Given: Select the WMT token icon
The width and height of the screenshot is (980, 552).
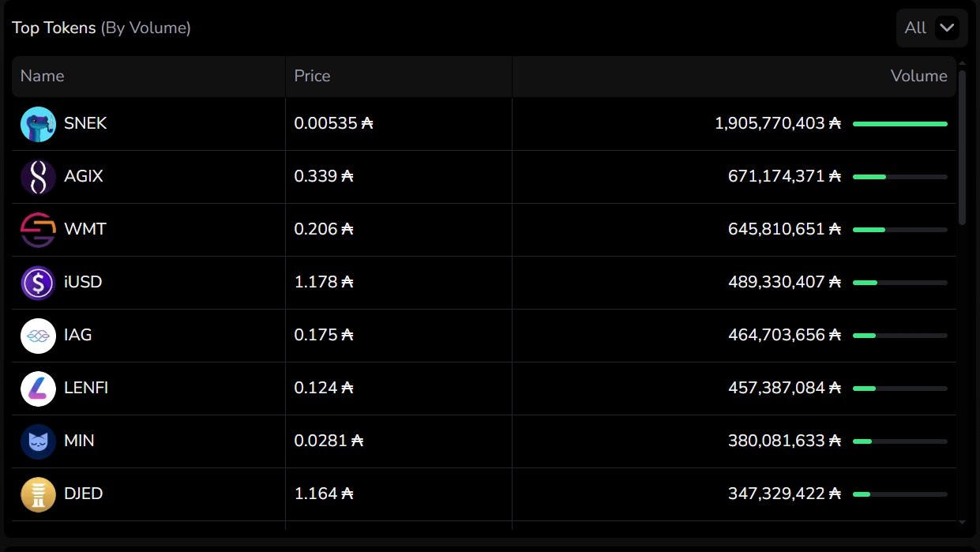Looking at the screenshot, I should (38, 230).
